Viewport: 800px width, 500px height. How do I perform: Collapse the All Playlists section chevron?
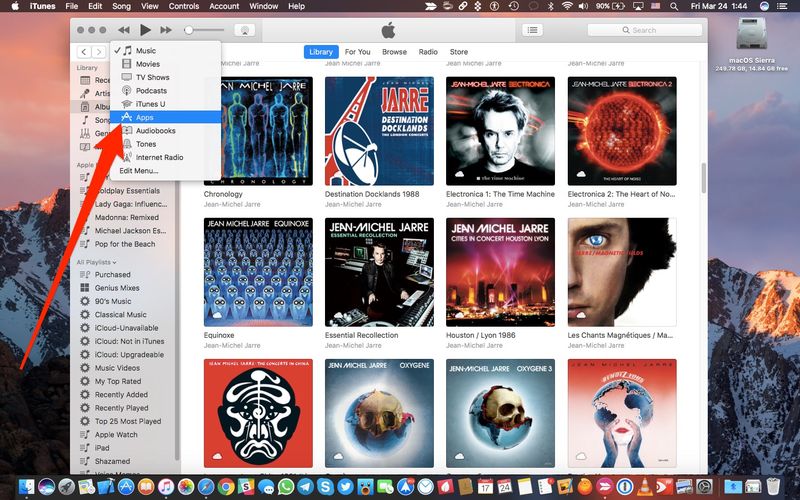pos(114,262)
